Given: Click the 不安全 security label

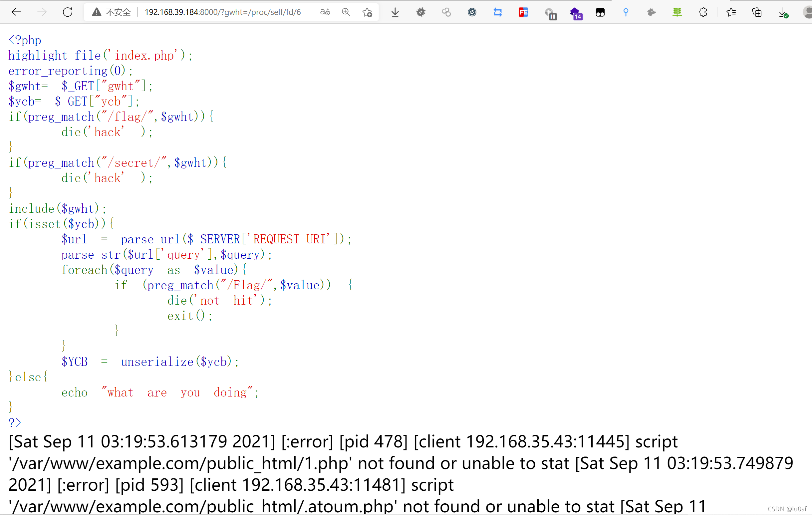Looking at the screenshot, I should 118,12.
